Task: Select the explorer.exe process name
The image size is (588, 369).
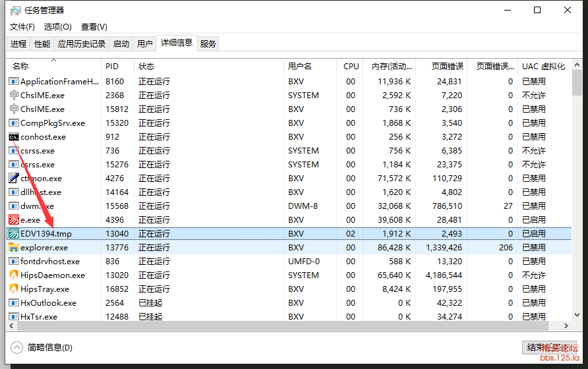Action: [44, 248]
